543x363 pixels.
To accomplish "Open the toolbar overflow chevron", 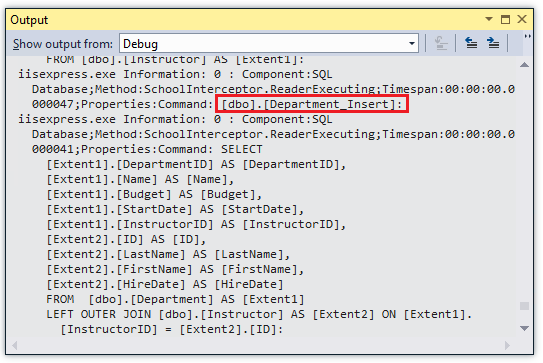I will (x=527, y=36).
